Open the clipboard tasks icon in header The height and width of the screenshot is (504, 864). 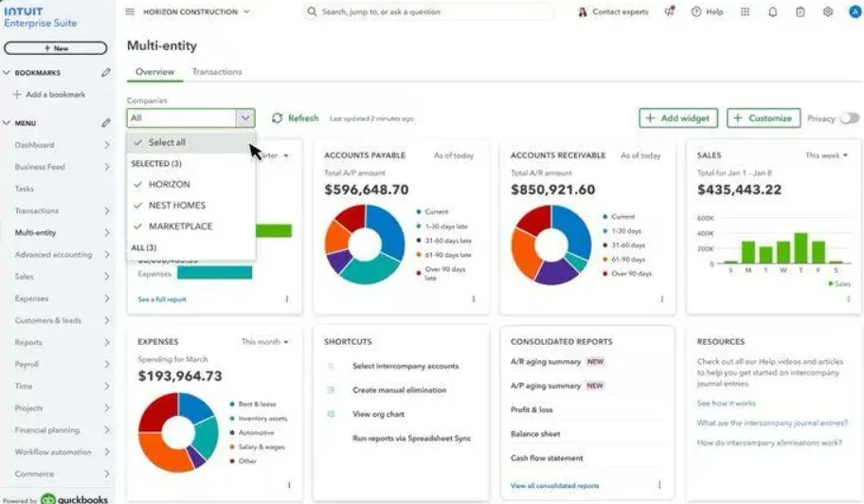pos(801,11)
